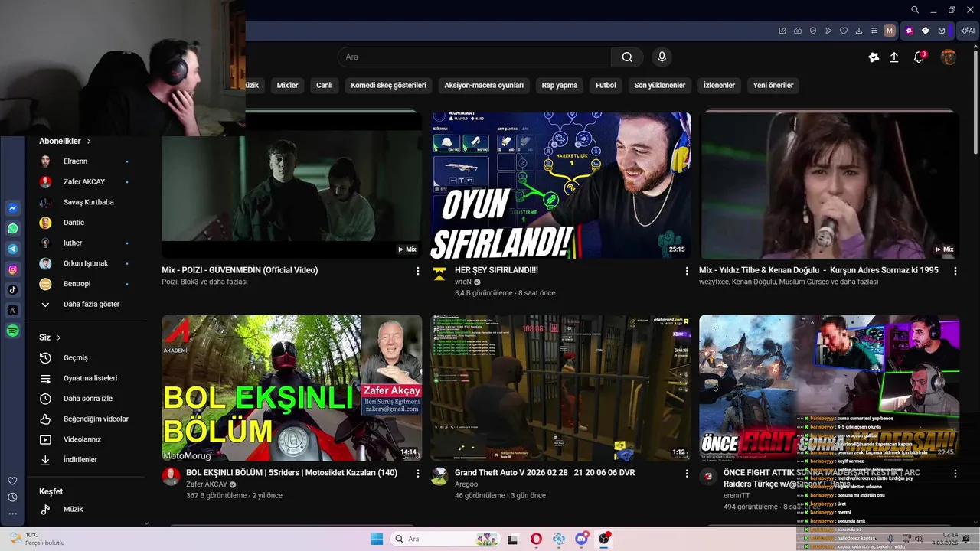Click the snapshot camera icon in address bar
The image size is (980, 551).
tap(798, 31)
